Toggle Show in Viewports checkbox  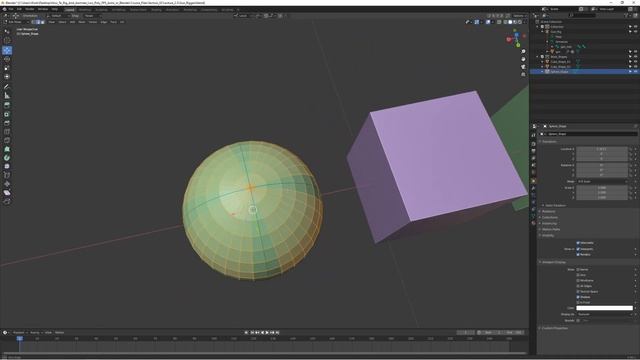pyautogui.click(x=578, y=249)
